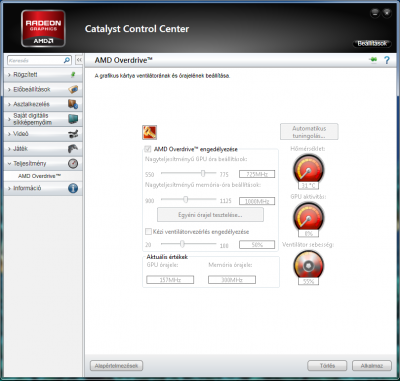Click the Információ blue info icon
This screenshot has height=381, width=400.
point(73,188)
